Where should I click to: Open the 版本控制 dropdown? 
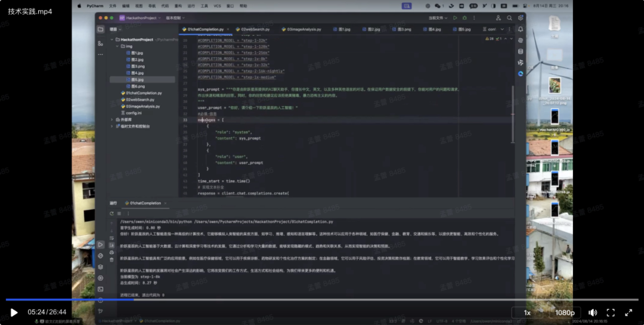pos(175,18)
